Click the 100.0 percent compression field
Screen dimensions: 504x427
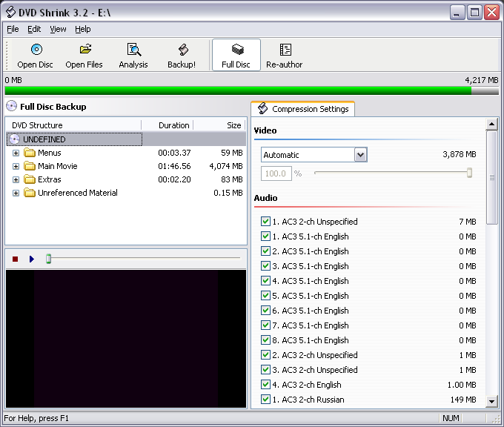[x=276, y=173]
